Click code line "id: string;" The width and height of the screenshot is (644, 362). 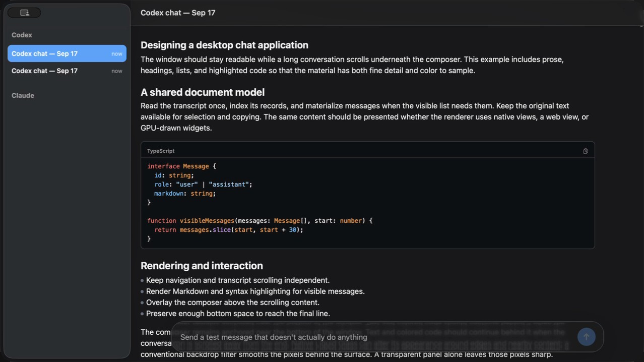pyautogui.click(x=174, y=175)
